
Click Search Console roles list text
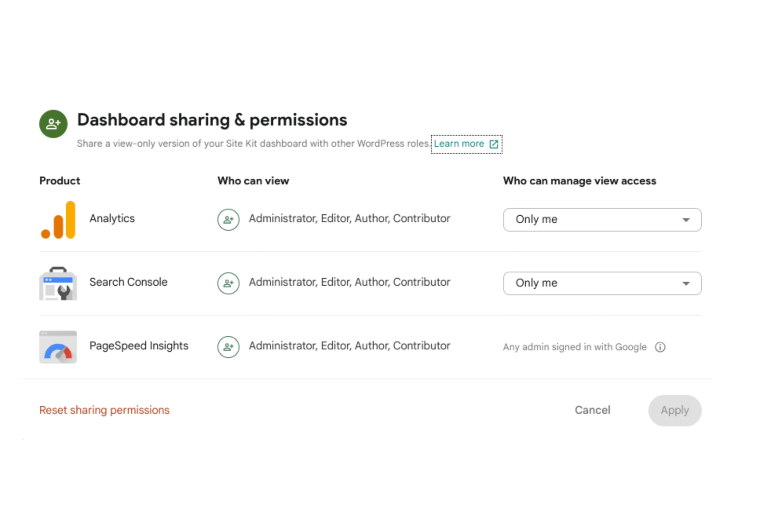click(349, 282)
